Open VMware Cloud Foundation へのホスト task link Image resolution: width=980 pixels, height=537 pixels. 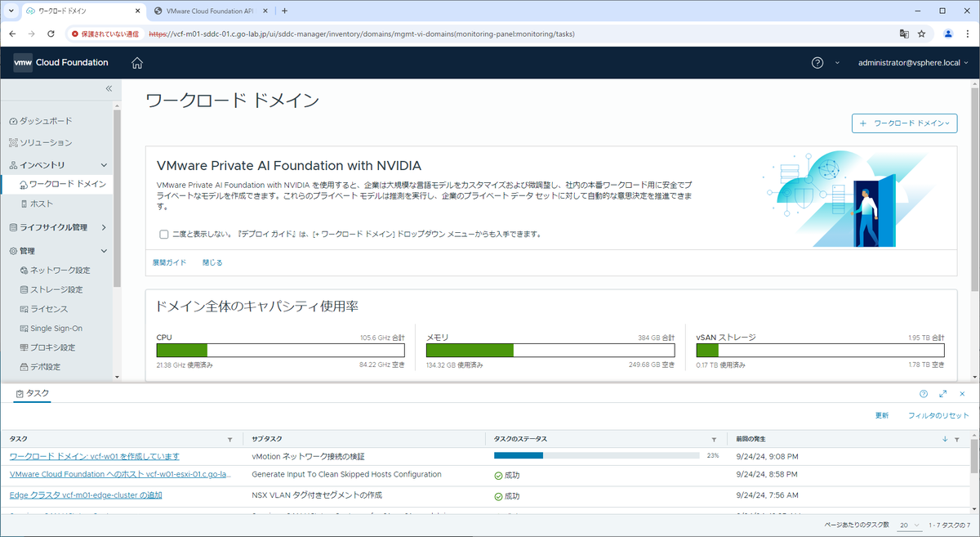pos(121,474)
